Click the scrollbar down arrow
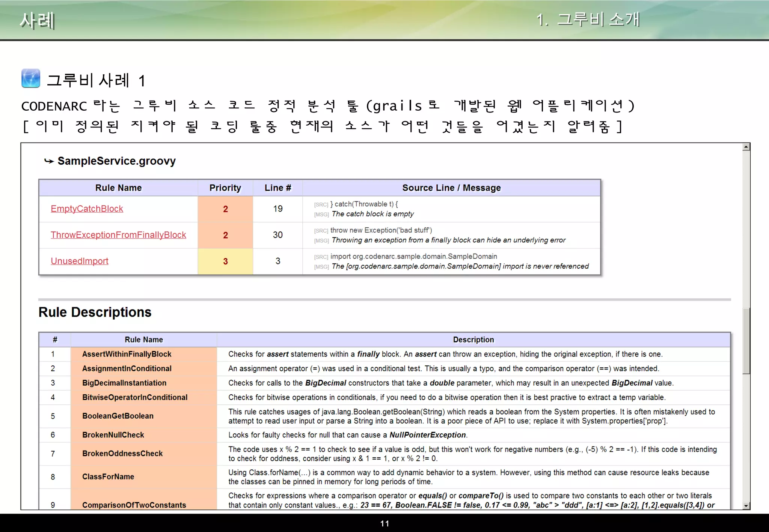The height and width of the screenshot is (532, 769). coord(746,506)
